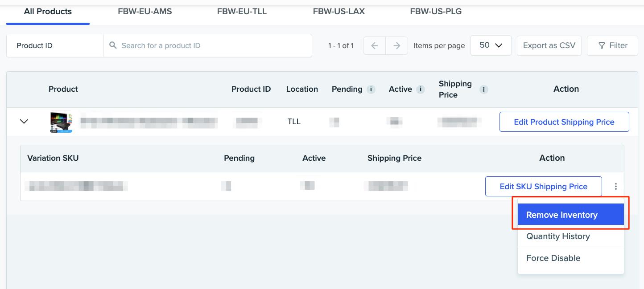Open the Product ID search type selector
The height and width of the screenshot is (289, 644).
pyautogui.click(x=55, y=45)
